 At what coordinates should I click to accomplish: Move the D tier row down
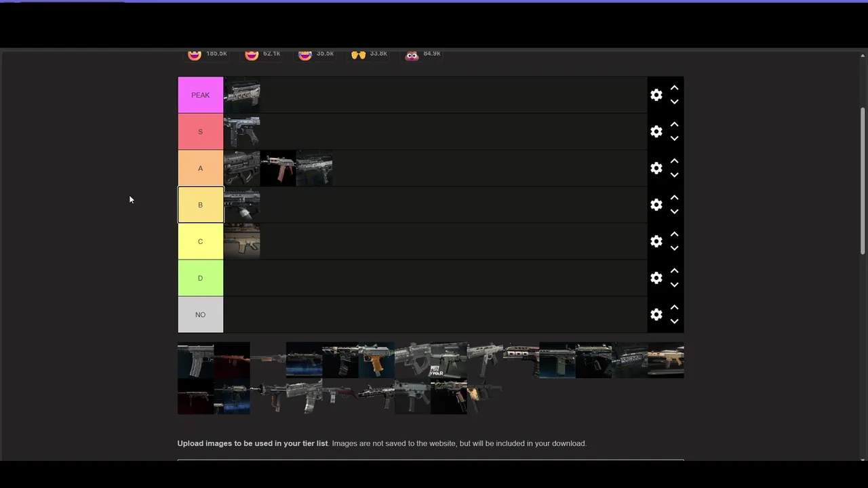(x=674, y=285)
